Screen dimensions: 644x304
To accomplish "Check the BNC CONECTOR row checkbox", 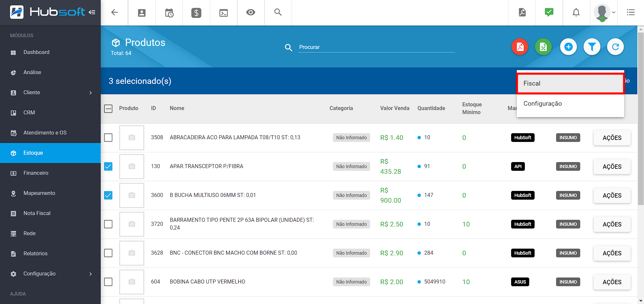I will [x=108, y=253].
